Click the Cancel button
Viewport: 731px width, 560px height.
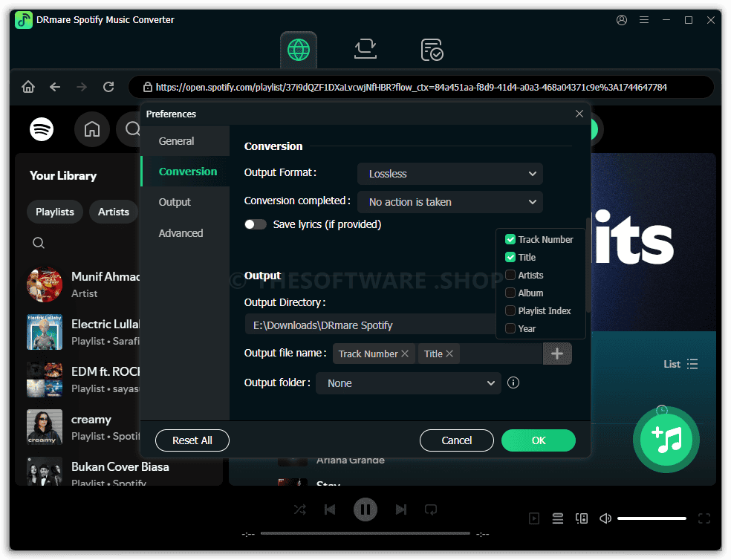tap(456, 440)
